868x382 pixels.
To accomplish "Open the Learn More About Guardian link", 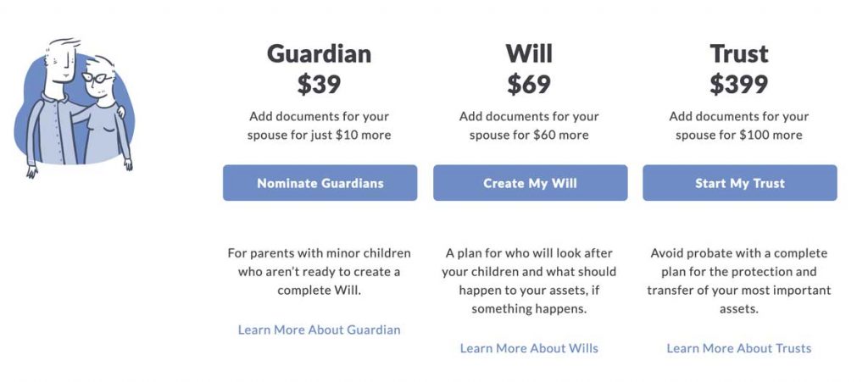I will pos(319,330).
